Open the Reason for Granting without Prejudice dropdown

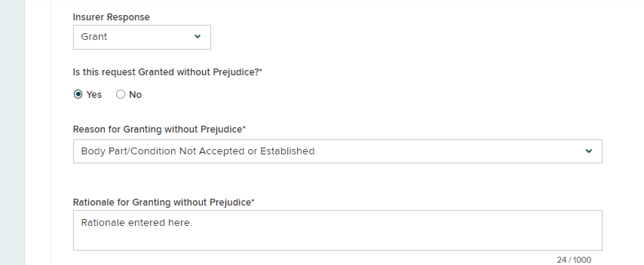click(337, 151)
